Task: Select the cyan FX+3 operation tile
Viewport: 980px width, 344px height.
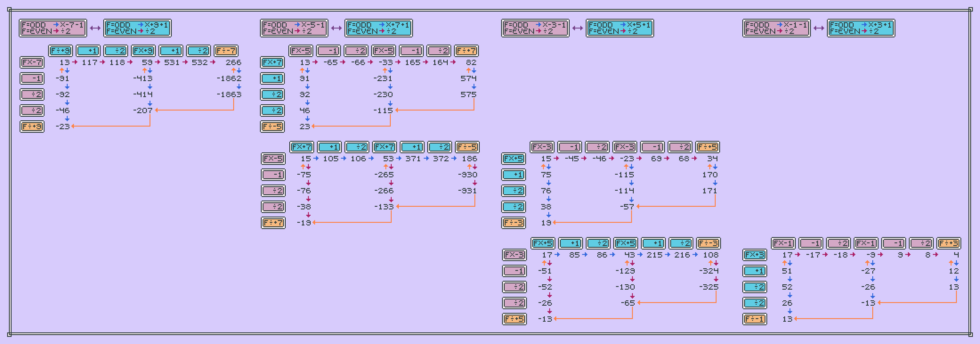Action: (x=755, y=255)
